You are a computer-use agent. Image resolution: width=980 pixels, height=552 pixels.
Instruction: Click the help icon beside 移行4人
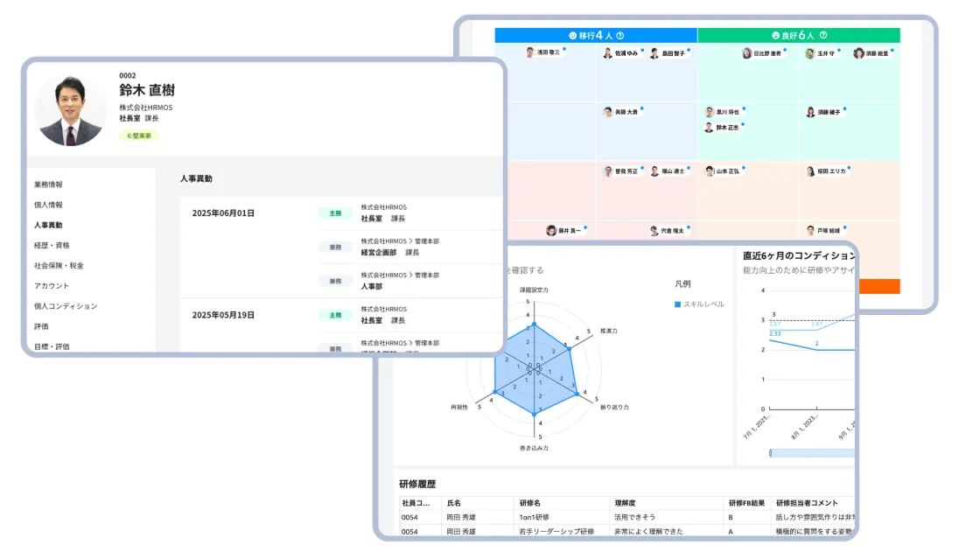[620, 36]
